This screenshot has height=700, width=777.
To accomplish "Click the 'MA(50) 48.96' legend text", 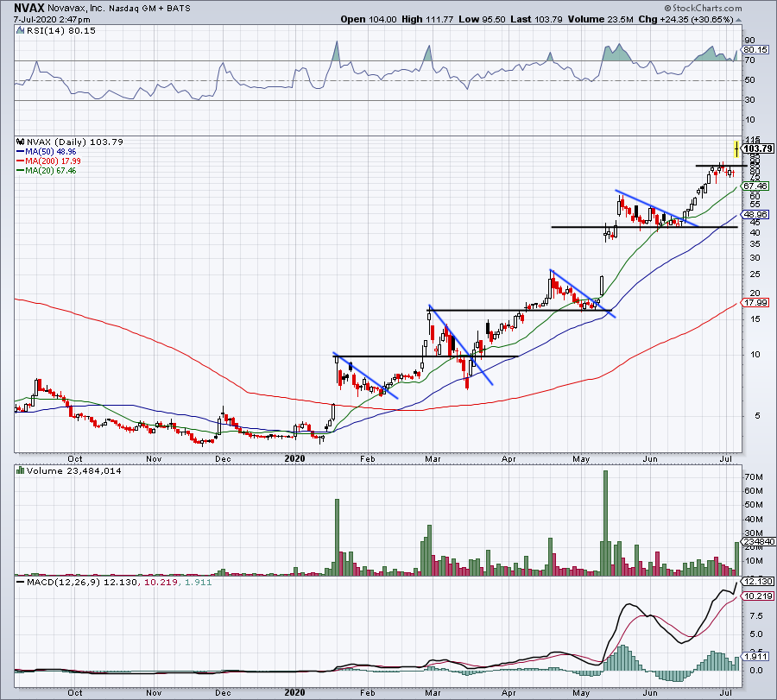I will 51,152.
